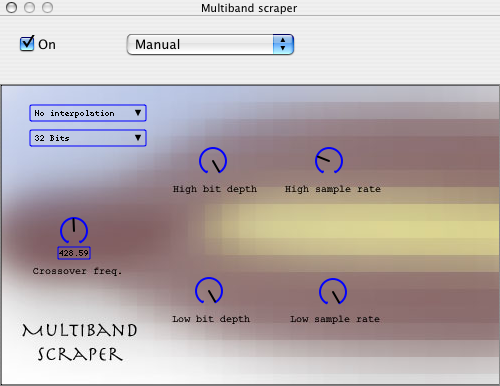Open the Manual preset popup menu

click(210, 44)
